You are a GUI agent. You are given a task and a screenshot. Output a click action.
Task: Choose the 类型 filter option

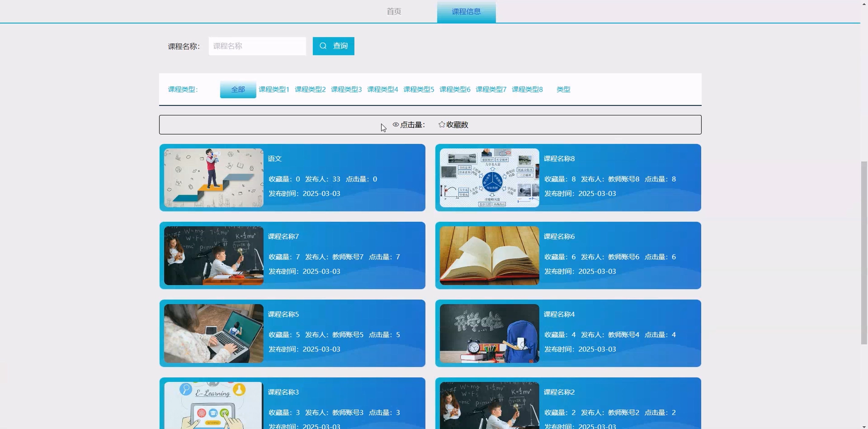(563, 89)
